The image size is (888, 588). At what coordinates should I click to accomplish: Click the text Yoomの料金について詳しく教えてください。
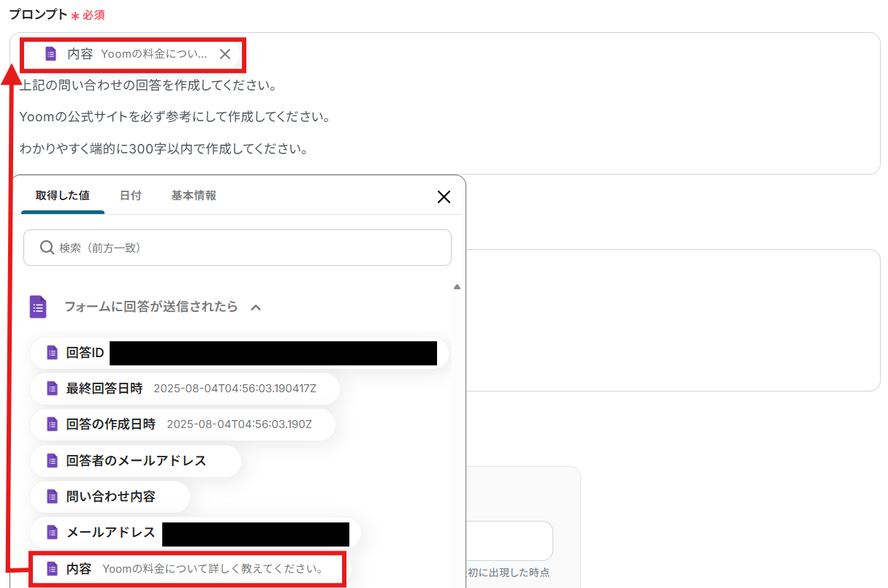pos(213,568)
